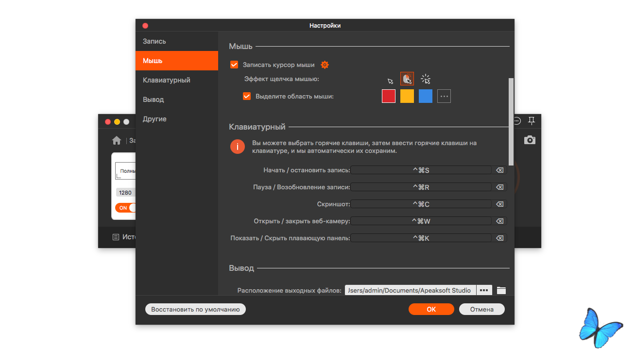This screenshot has height=364, width=635.
Task: Clear the Screenshot hotkey
Action: [499, 204]
